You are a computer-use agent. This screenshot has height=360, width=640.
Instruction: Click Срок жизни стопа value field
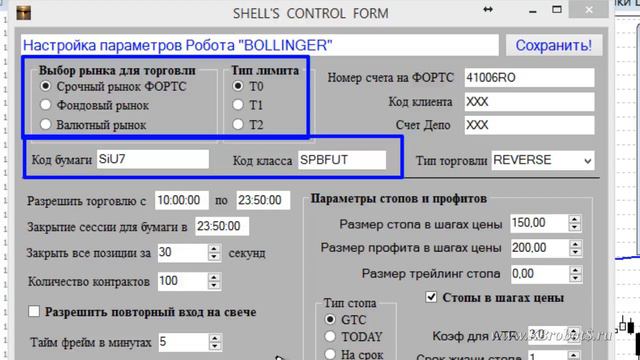pos(547,355)
